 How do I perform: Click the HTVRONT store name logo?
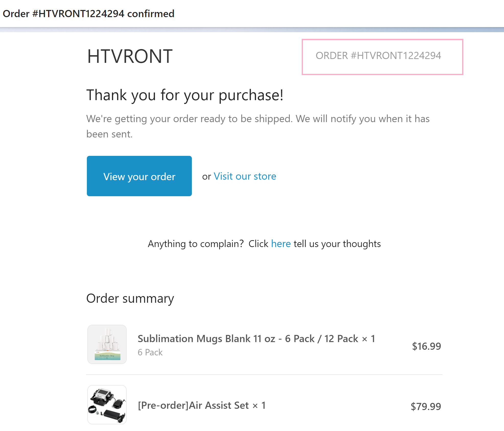coord(130,56)
